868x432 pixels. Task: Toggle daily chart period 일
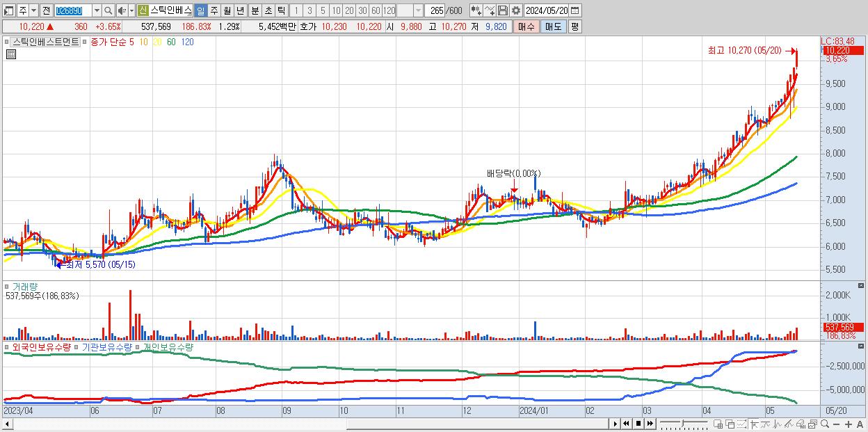(x=200, y=10)
